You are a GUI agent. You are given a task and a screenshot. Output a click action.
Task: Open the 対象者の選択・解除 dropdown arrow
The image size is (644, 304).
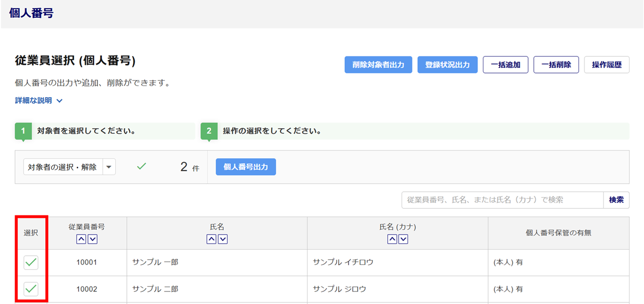[x=109, y=167]
